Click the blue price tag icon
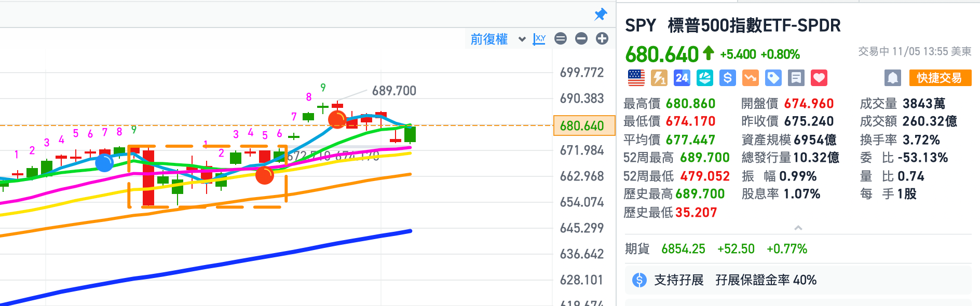980x306 pixels. pos(773,78)
